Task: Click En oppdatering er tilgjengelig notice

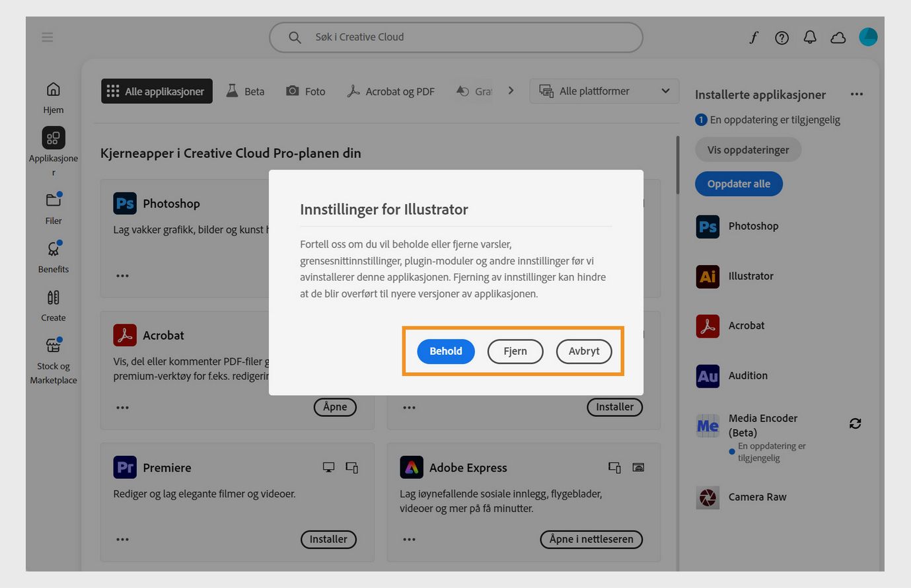Action: 768,120
